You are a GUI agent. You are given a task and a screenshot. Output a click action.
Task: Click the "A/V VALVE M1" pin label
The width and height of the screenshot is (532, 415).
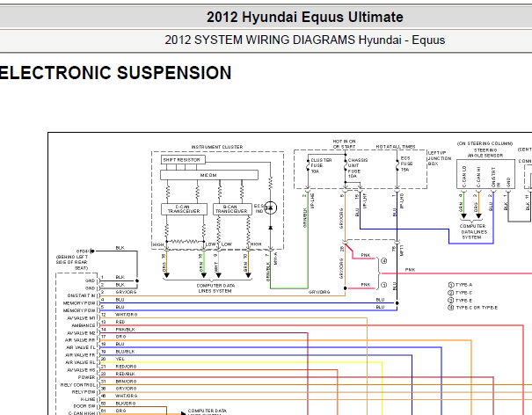82,318
